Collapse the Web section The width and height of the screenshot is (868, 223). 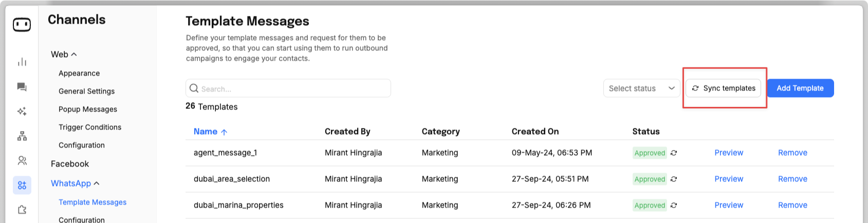pos(64,54)
